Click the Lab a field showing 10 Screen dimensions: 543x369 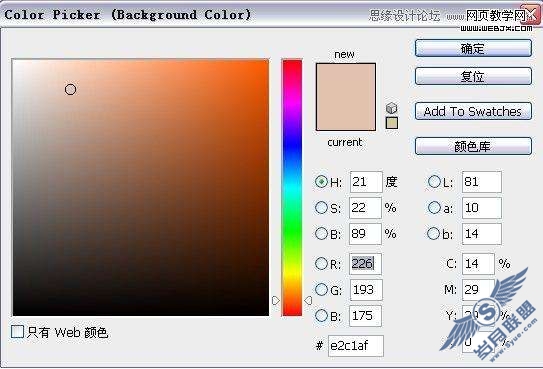(x=482, y=208)
